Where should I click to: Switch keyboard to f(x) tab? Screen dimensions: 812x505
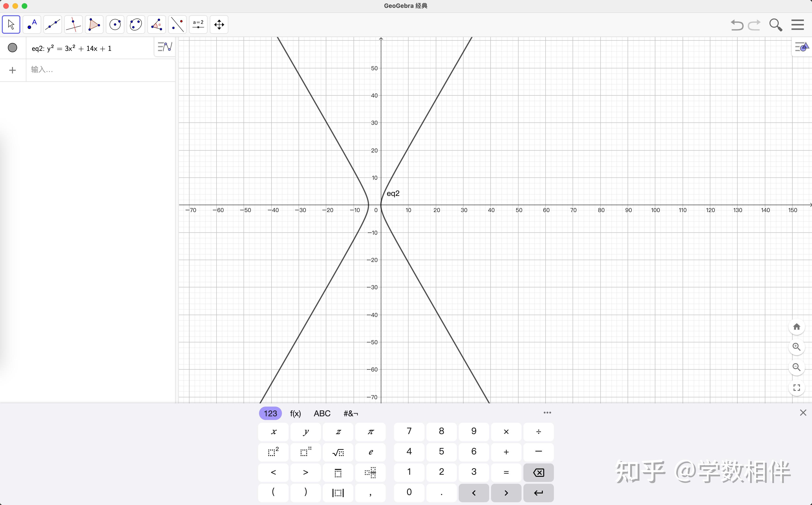(295, 414)
